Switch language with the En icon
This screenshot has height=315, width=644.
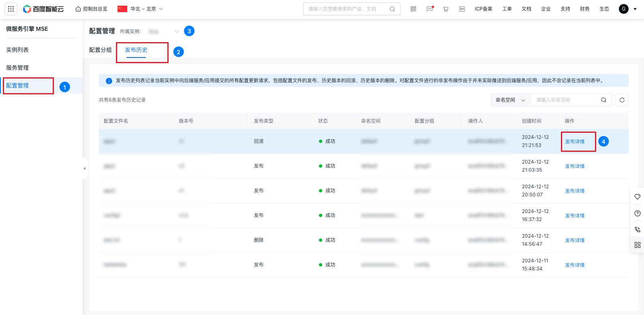[462, 9]
